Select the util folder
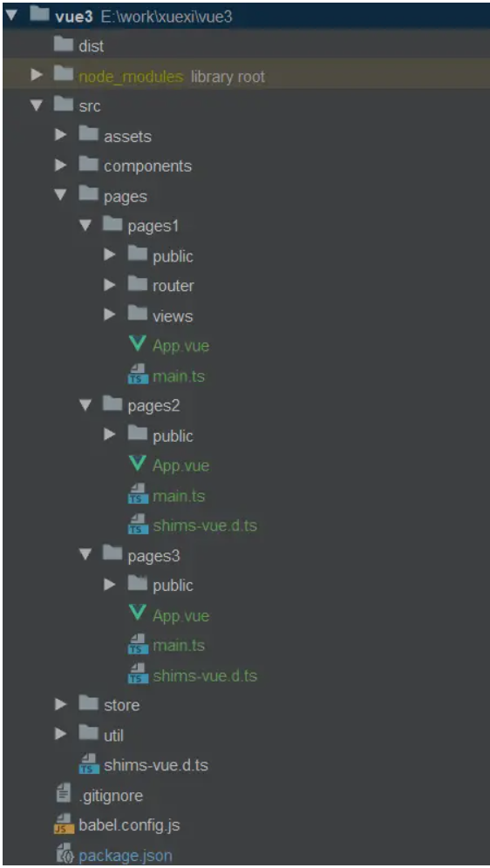The width and height of the screenshot is (490, 868). tap(113, 735)
